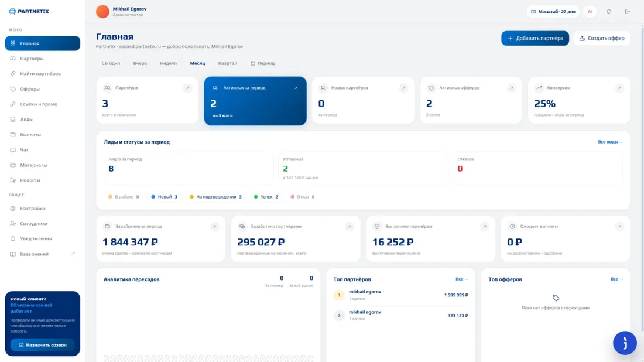
Task: Click the Partnetix logo
Action: [29, 12]
